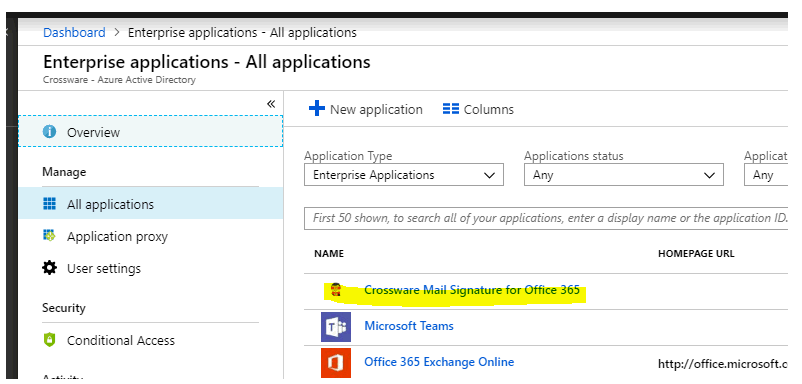Open the Microsoft Teams application link
The width and height of the screenshot is (802, 384).
(x=409, y=326)
